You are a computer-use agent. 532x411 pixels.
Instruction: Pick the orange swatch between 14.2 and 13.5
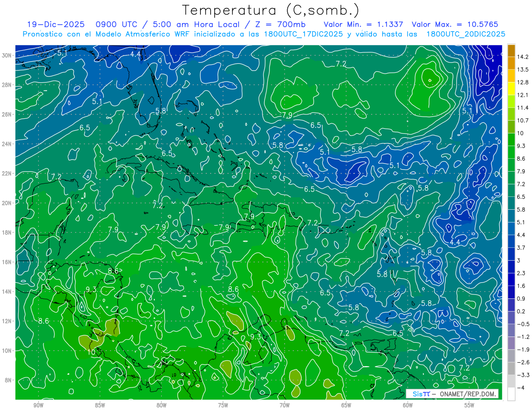[511, 63]
